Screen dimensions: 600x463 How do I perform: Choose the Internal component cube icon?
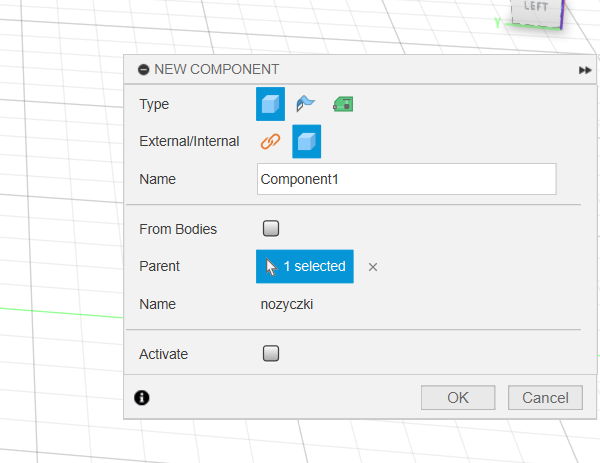[x=306, y=142]
